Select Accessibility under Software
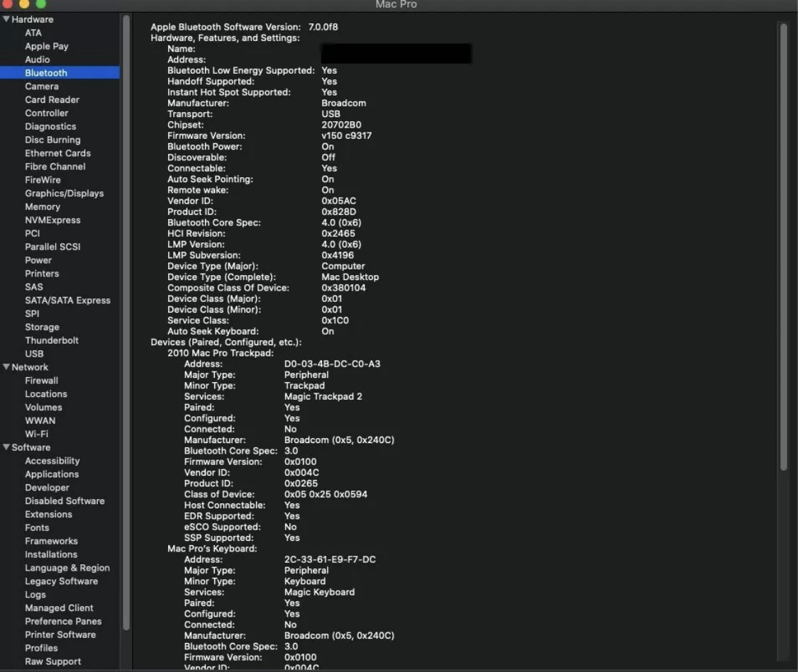Screen dimensions: 798x672 click(52, 461)
